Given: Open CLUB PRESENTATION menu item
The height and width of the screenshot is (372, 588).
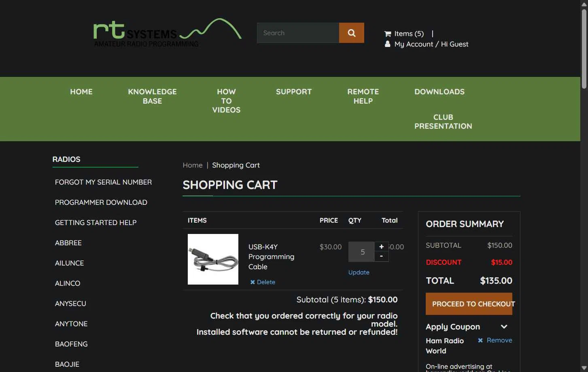Looking at the screenshot, I should pos(443,121).
